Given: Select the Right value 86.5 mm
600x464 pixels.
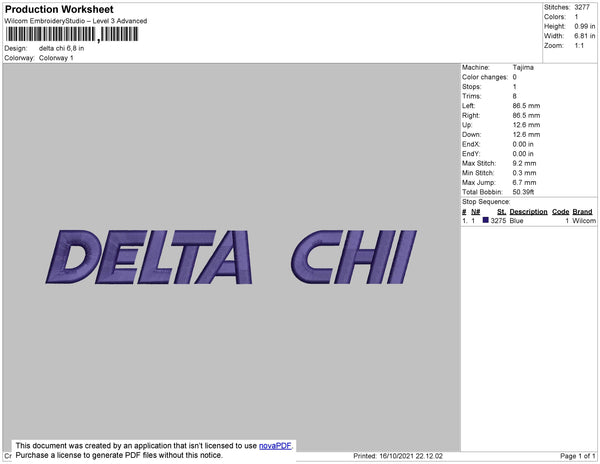Looking at the screenshot, I should coord(527,115).
